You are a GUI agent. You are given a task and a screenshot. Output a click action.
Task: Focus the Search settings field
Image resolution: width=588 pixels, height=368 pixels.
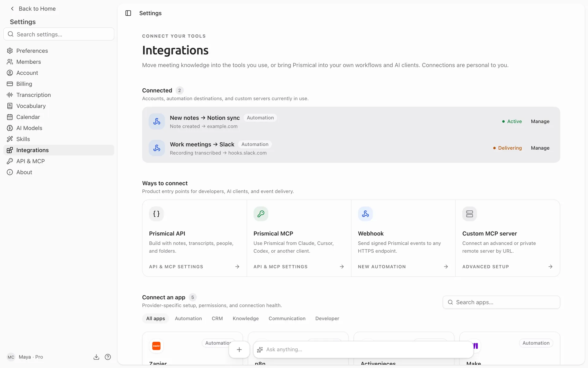tap(59, 34)
